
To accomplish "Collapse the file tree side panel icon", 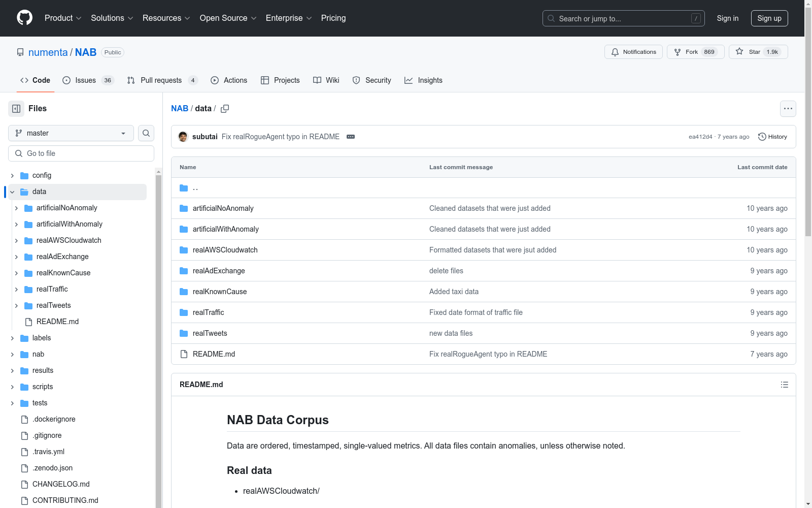I will pos(16,109).
